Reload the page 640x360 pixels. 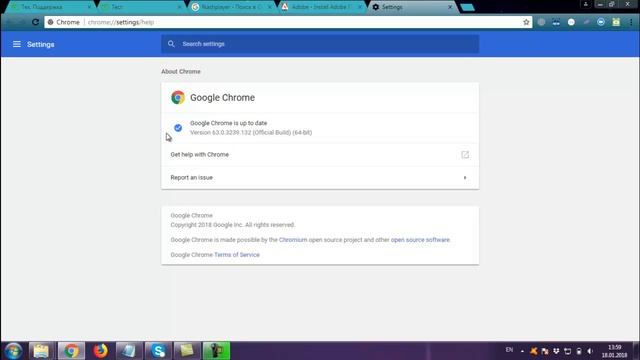click(36, 22)
